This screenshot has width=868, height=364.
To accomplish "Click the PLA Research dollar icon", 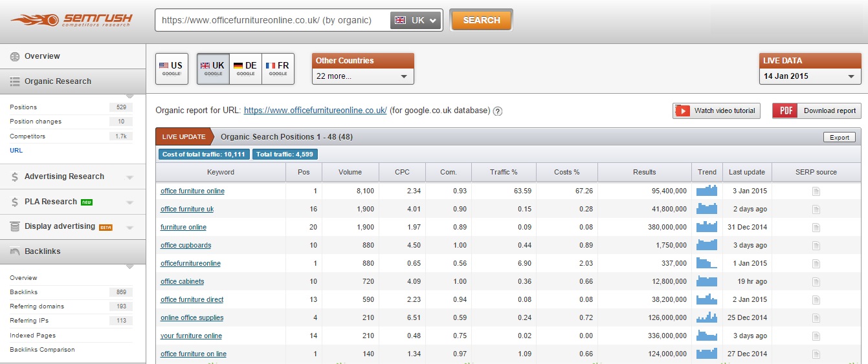I will [15, 202].
